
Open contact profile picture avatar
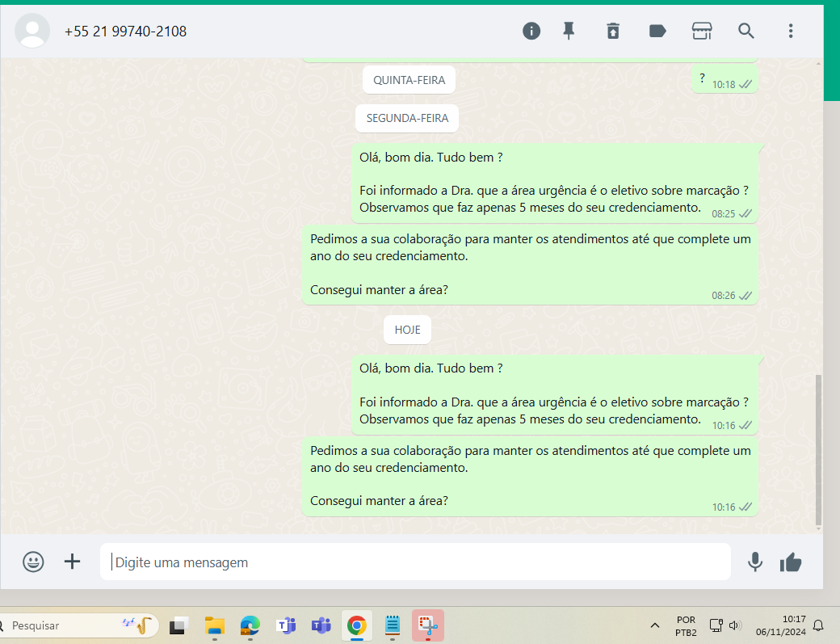(x=32, y=31)
